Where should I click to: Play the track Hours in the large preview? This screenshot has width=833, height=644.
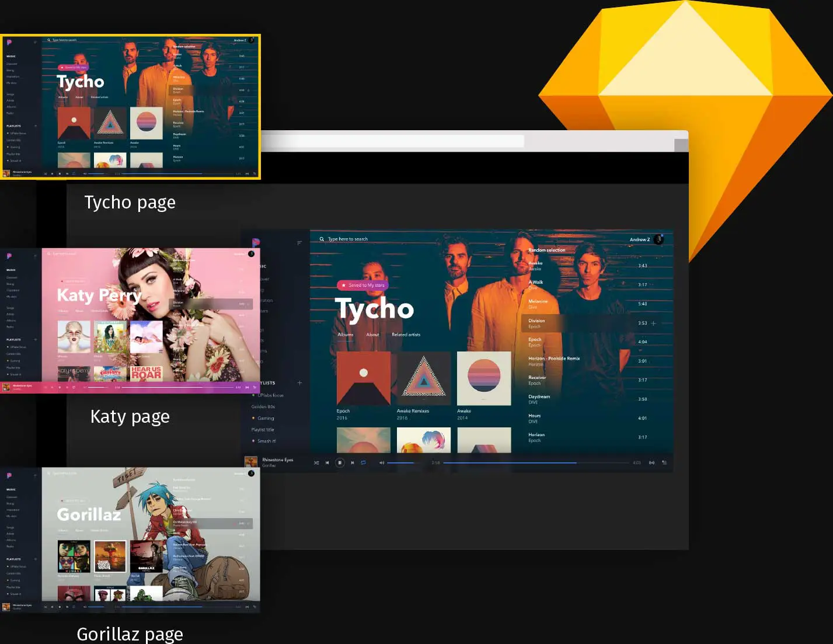click(590, 418)
